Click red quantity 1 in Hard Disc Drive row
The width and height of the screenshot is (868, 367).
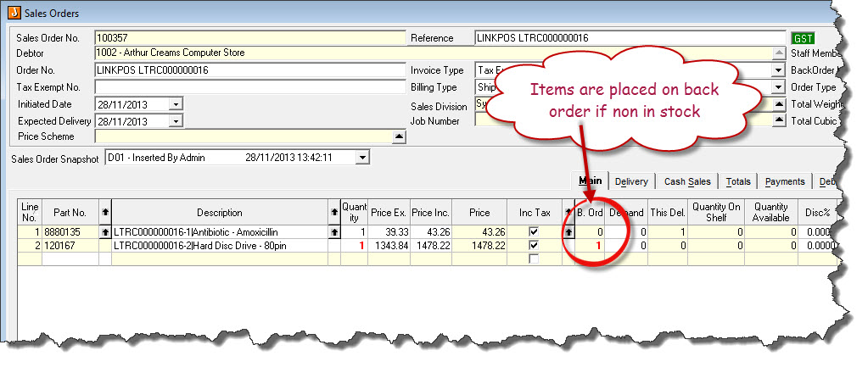(355, 246)
